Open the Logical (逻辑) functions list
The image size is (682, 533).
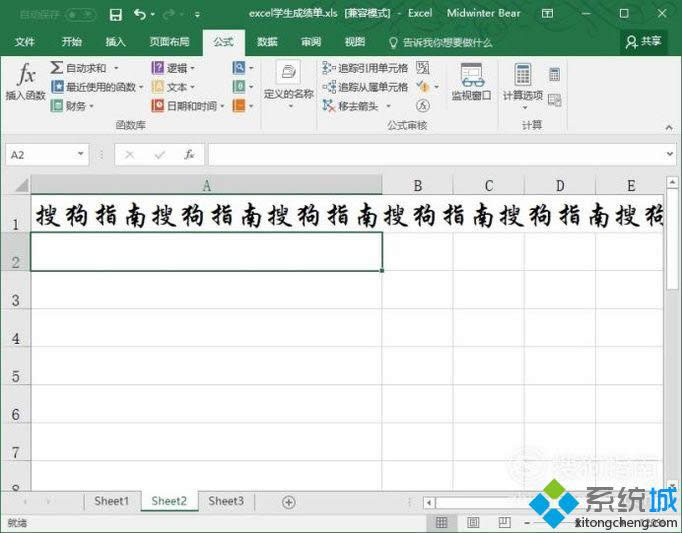point(173,68)
